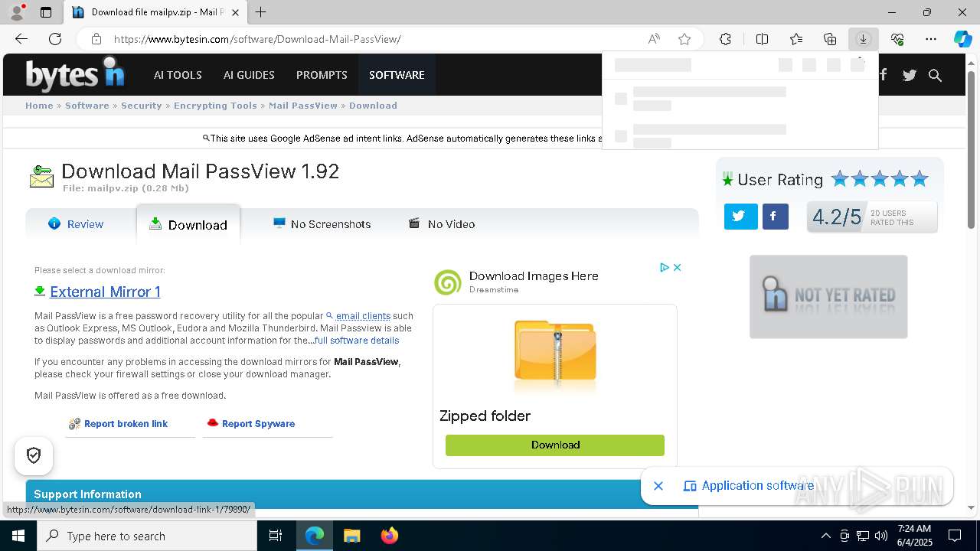The image size is (980, 551).
Task: Open Read aloud icon in address bar
Action: [x=654, y=39]
